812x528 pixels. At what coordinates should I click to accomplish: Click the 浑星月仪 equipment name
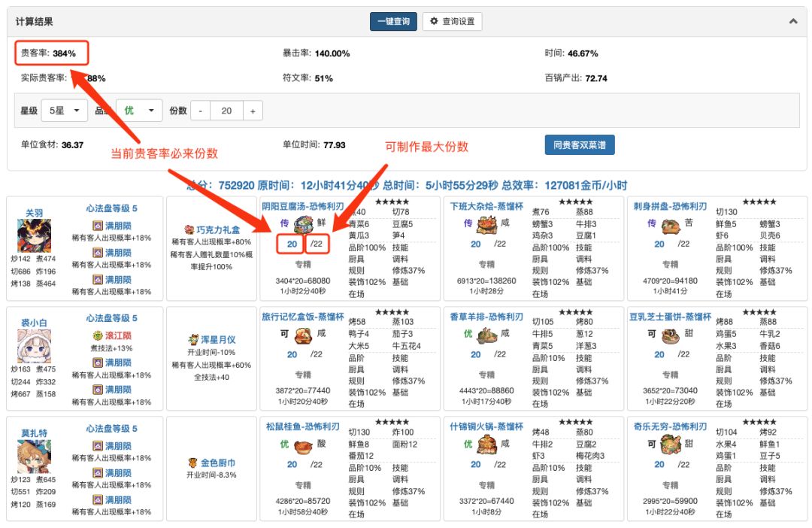[218, 340]
